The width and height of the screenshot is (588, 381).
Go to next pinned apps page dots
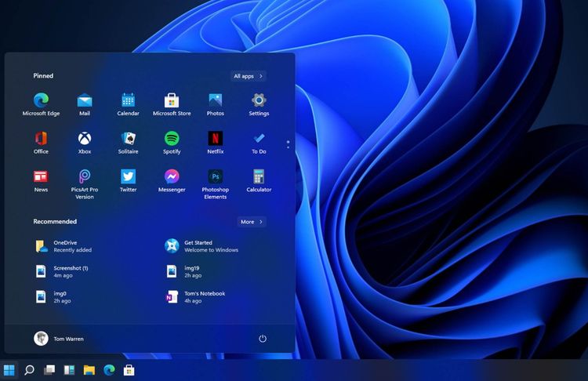pyautogui.click(x=288, y=147)
